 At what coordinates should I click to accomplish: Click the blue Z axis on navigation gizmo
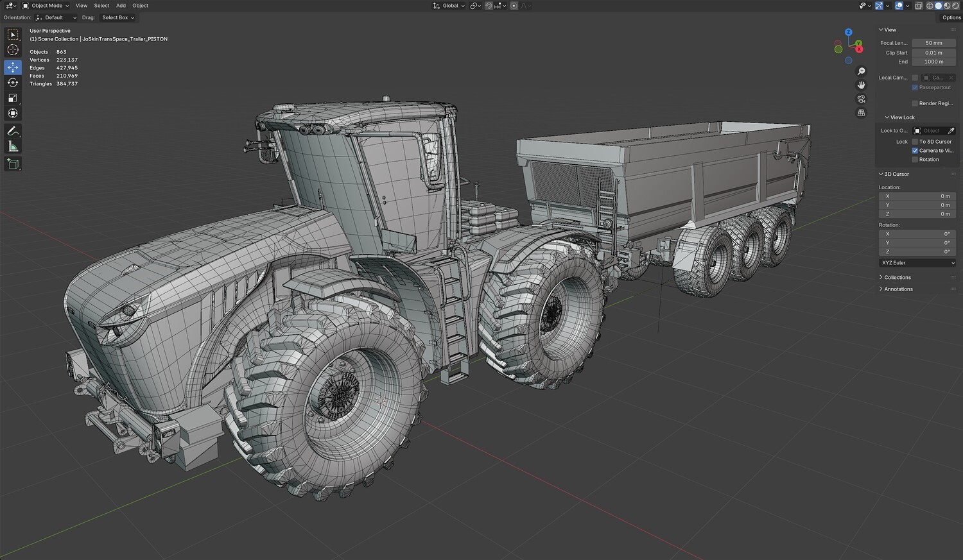(x=848, y=32)
